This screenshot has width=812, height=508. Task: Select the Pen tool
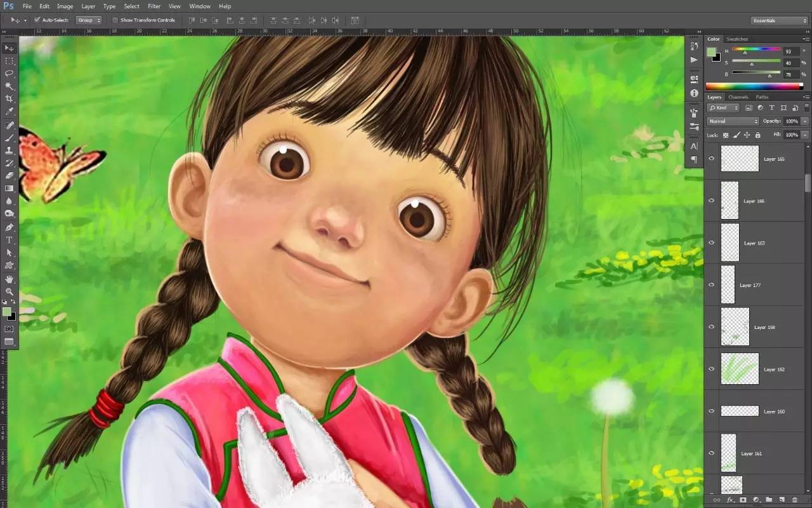click(x=10, y=227)
